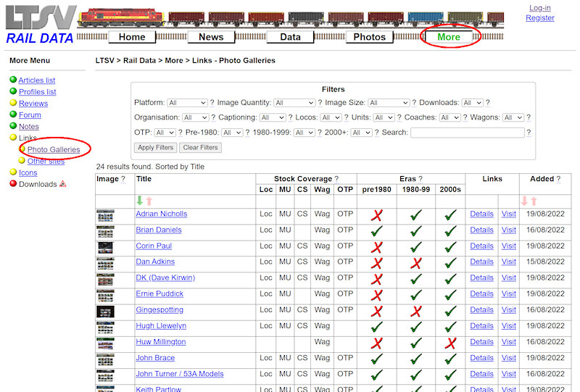Viewport: 580px width, 392px height.
Task: Switch to the Photos navigation tab
Action: click(x=369, y=37)
